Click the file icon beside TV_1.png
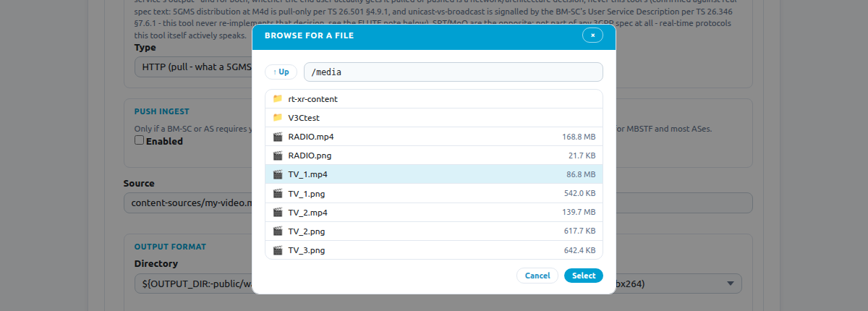Viewport: 868px width, 311px height. pyautogui.click(x=277, y=193)
